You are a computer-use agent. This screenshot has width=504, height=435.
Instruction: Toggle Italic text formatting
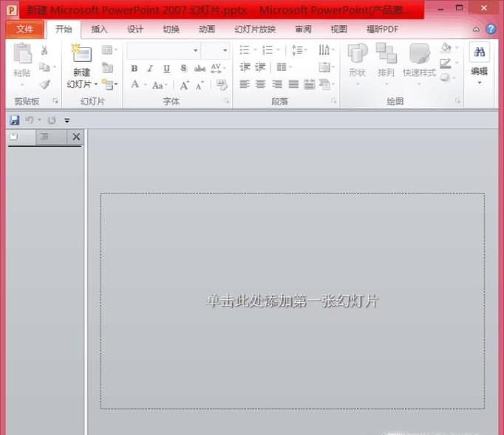(150, 69)
